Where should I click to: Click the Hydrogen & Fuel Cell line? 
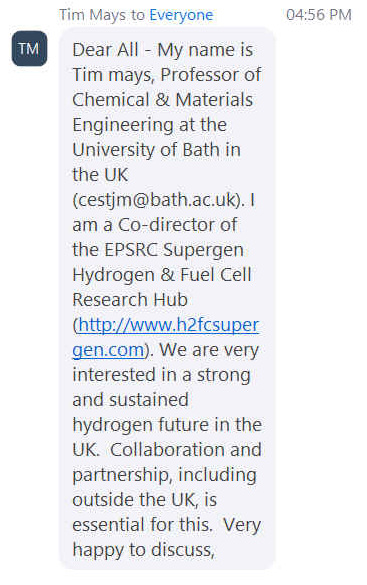[162, 275]
